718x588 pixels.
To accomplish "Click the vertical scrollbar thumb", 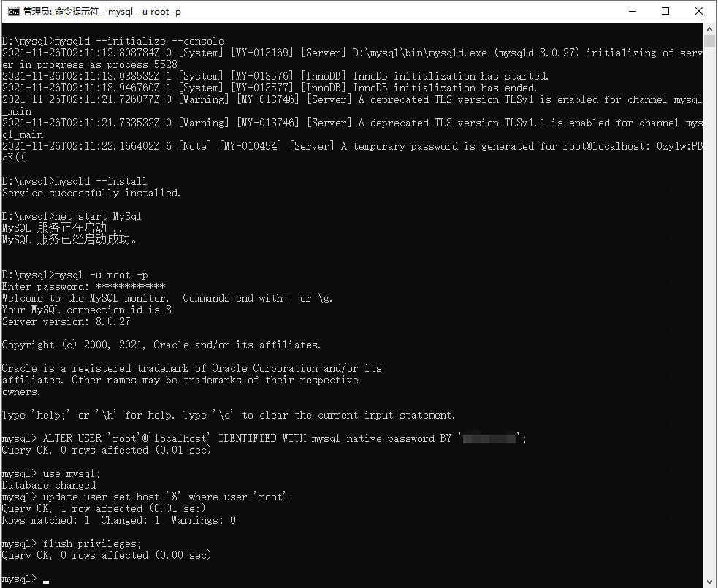I will (x=709, y=42).
